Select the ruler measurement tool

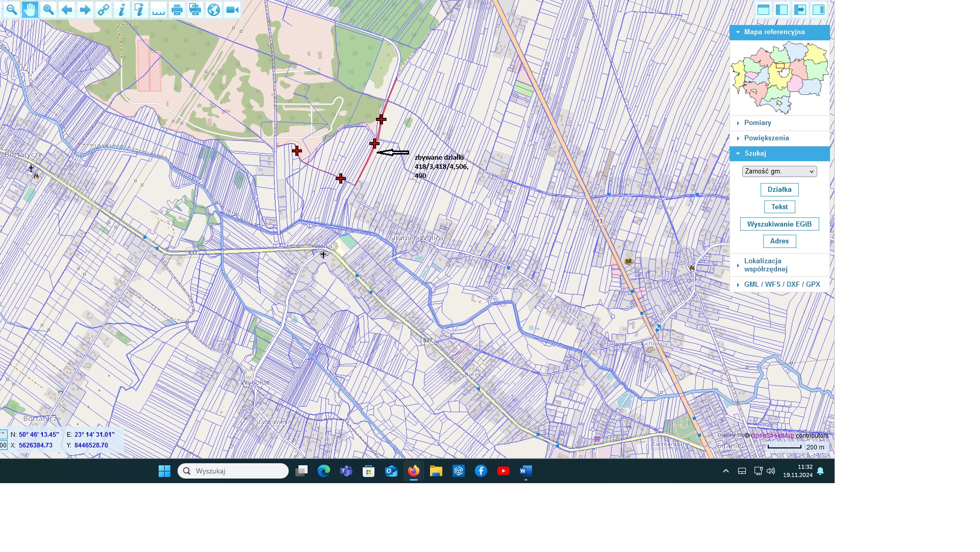159,10
